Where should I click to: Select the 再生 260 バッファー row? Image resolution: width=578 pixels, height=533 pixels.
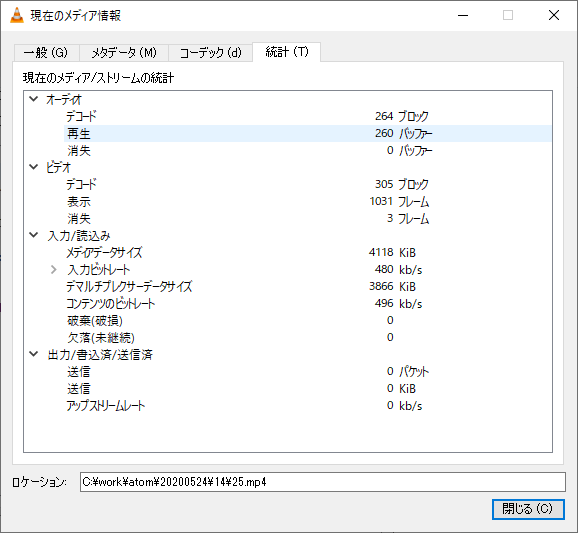(308, 133)
